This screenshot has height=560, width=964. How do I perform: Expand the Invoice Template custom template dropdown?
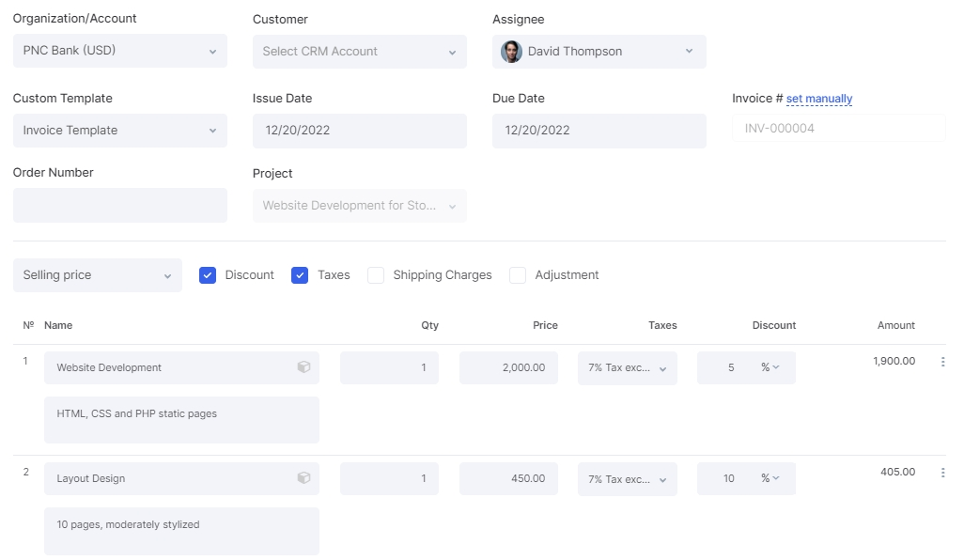click(120, 131)
